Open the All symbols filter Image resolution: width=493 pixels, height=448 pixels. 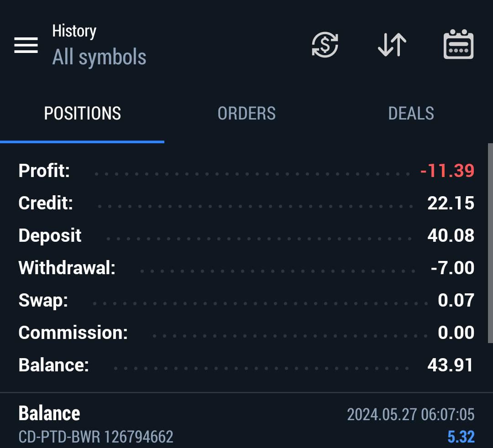99,57
